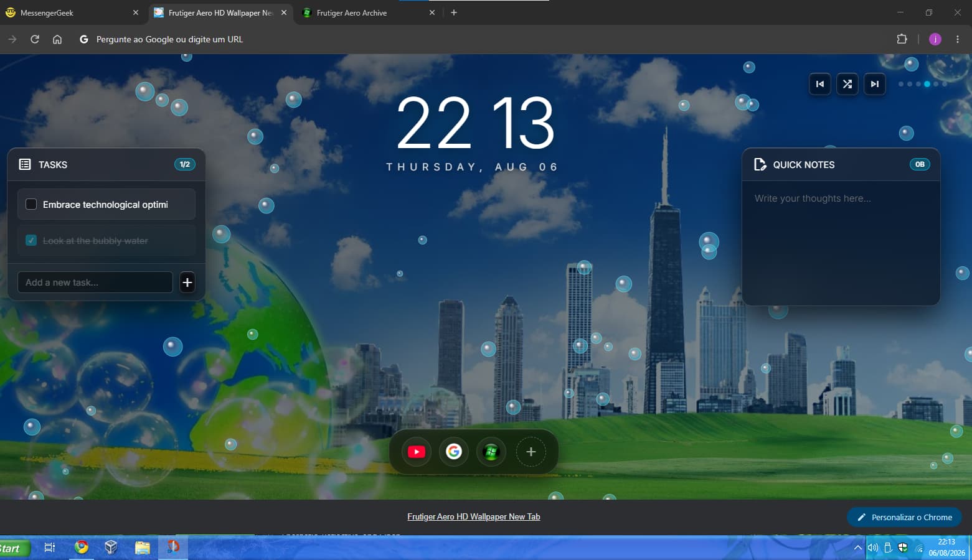Open the Windows Start menu
This screenshot has height=560, width=972.
(15, 548)
